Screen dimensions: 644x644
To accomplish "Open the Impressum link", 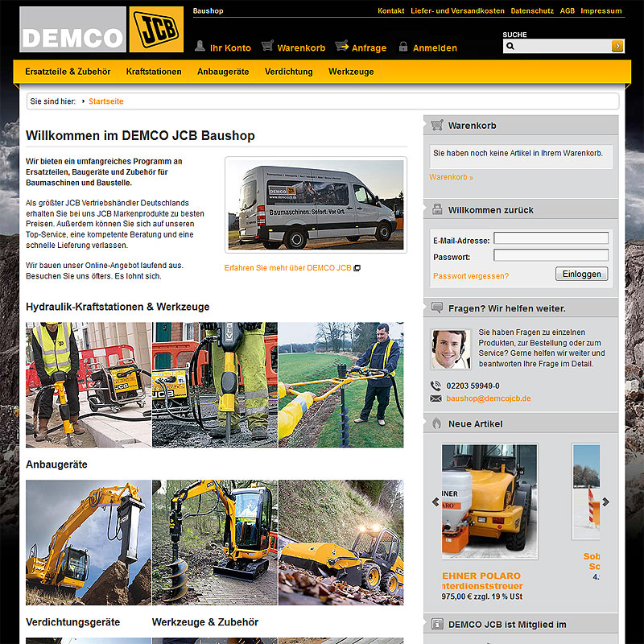I will tap(601, 10).
